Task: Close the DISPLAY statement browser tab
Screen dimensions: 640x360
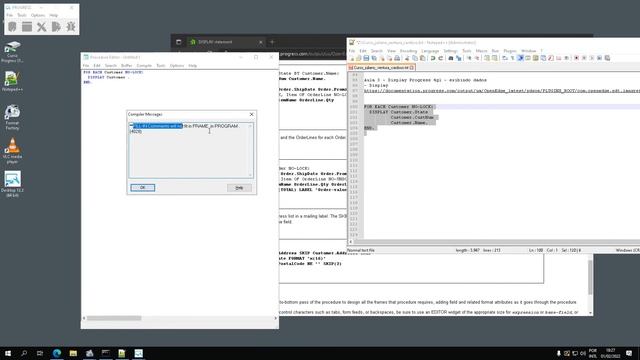Action: point(260,42)
